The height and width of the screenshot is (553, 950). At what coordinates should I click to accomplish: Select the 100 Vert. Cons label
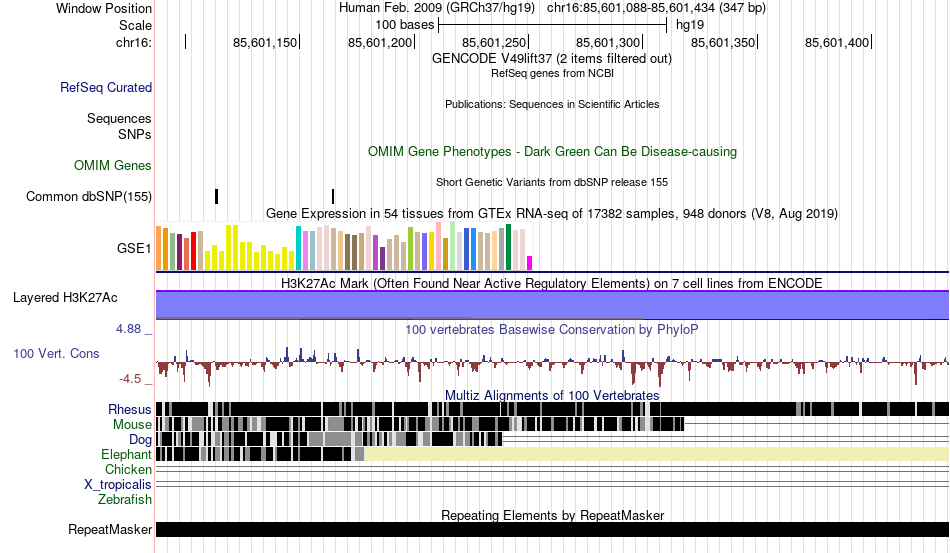(56, 353)
